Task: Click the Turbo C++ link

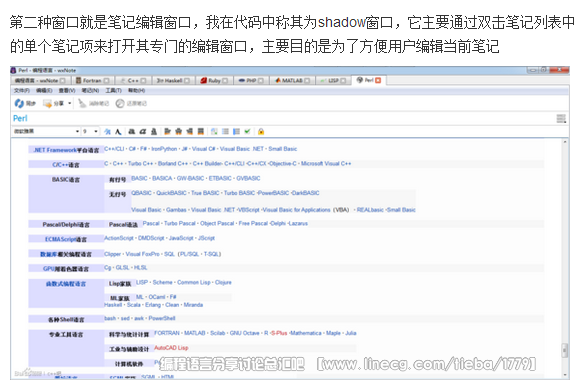Action: click(x=141, y=163)
